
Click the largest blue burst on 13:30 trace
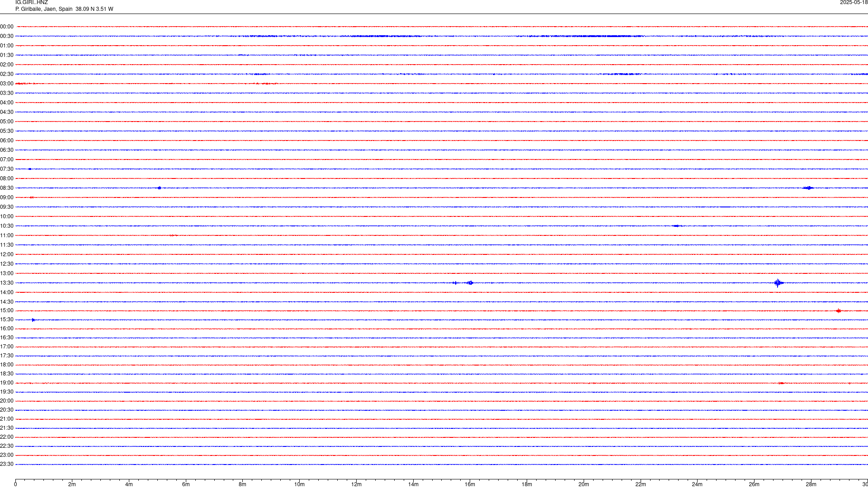click(x=778, y=283)
